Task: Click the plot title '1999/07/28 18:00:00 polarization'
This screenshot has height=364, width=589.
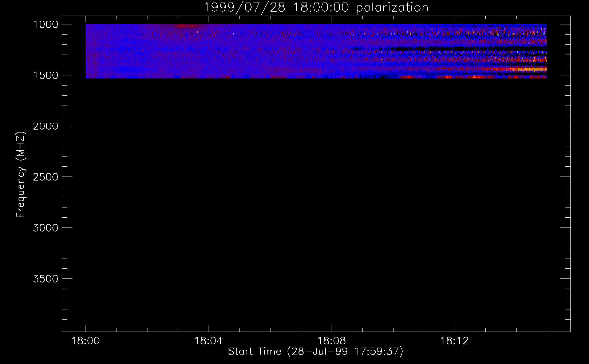Action: pyautogui.click(x=316, y=7)
